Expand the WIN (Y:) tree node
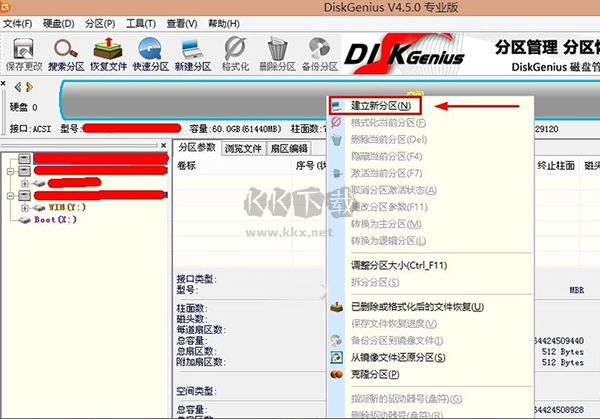Image resolution: width=600 pixels, height=419 pixels. pos(25,208)
